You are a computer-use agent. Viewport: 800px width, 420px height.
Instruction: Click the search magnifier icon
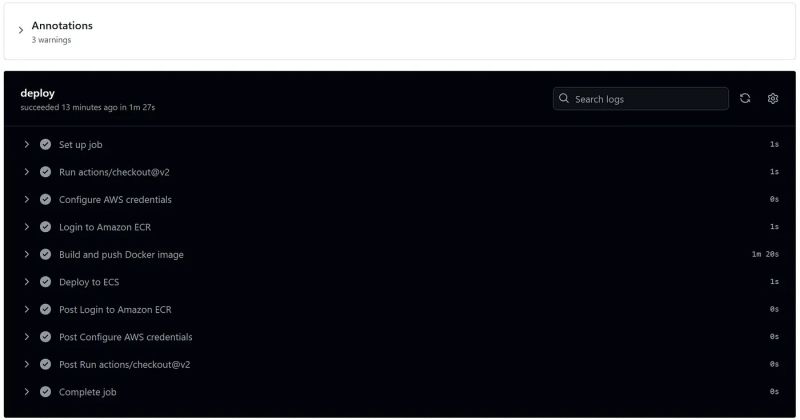[x=565, y=99]
